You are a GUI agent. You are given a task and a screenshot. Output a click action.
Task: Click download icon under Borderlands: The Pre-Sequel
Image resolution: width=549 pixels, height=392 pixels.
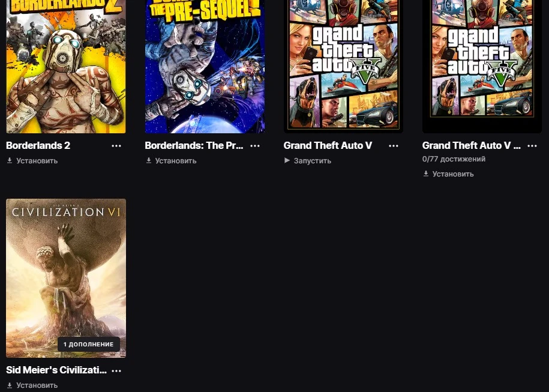point(148,160)
